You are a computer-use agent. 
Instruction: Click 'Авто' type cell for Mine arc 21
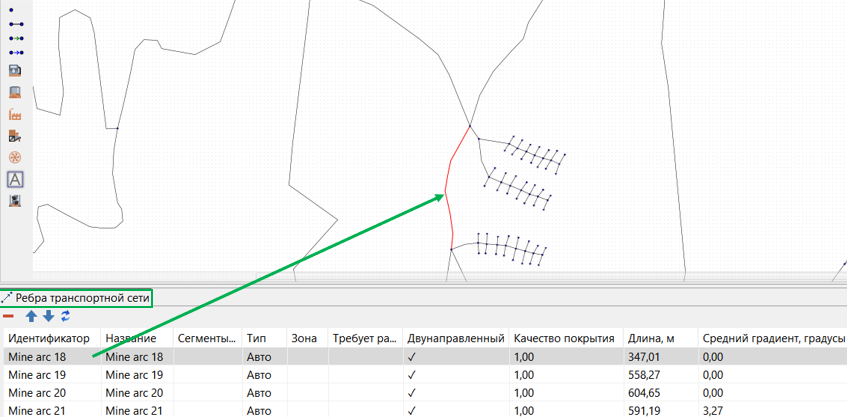click(x=264, y=411)
